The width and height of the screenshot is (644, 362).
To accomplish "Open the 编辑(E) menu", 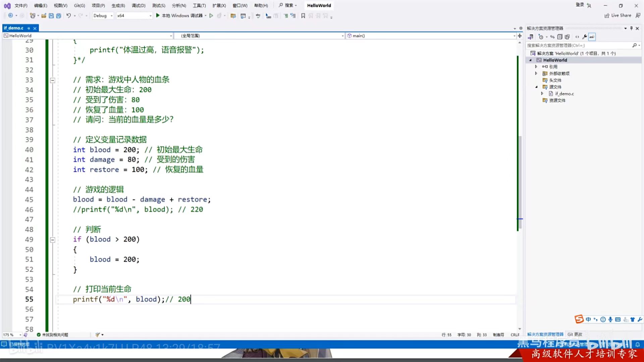I will click(x=41, y=5).
